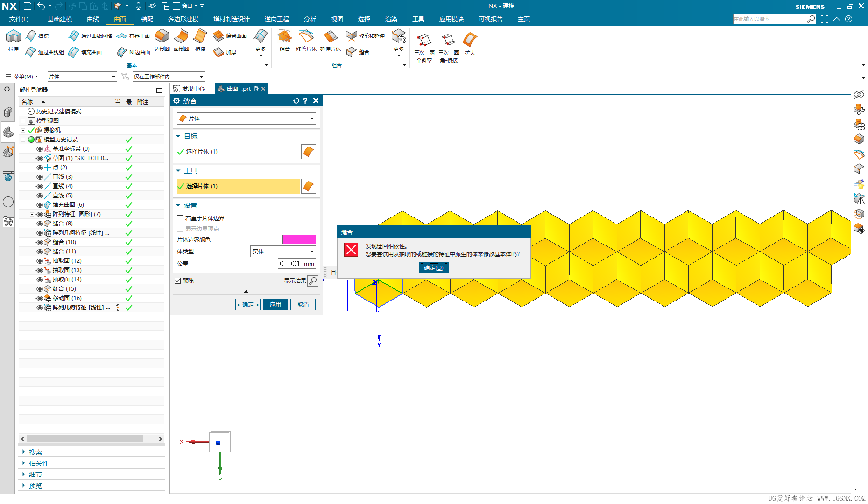868x504 pixels.
Task: Toggle visibility of 缝合 (8)
Action: (x=40, y=224)
